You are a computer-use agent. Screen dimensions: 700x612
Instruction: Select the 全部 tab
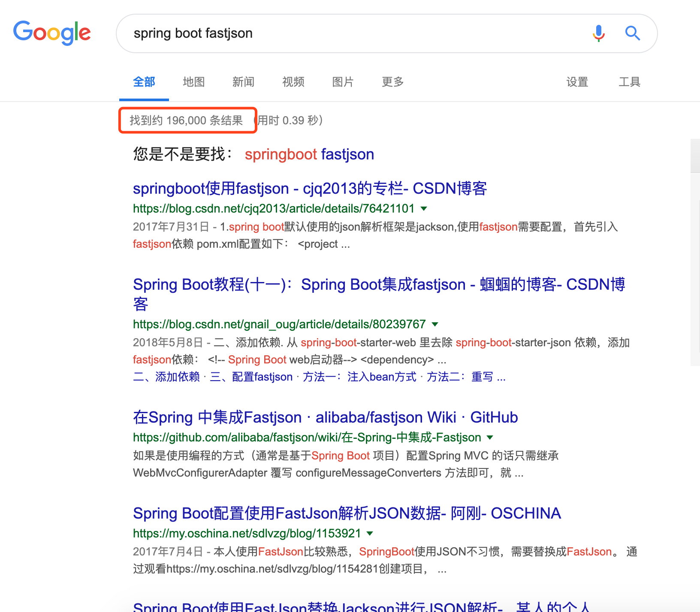click(x=144, y=82)
